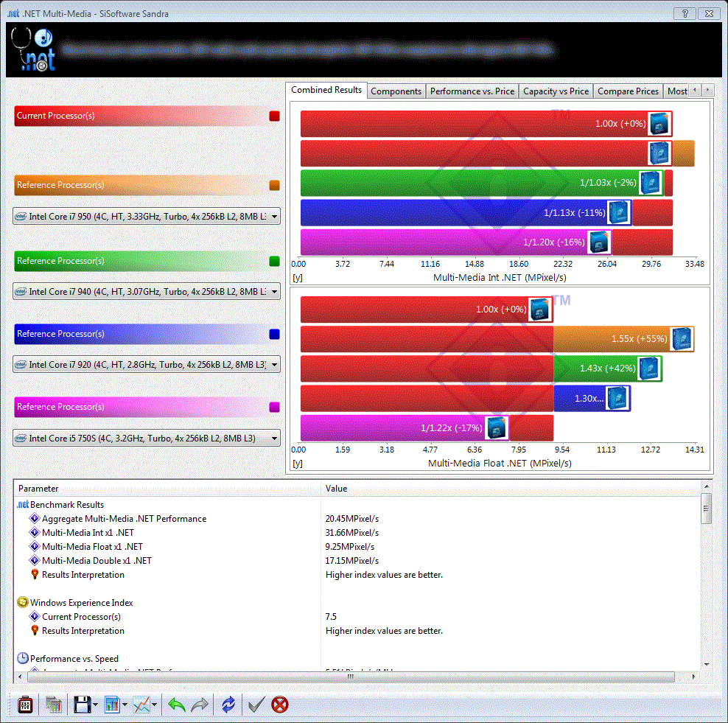Click the Value column header
Viewport: 728px width, 723px height.
(511, 489)
